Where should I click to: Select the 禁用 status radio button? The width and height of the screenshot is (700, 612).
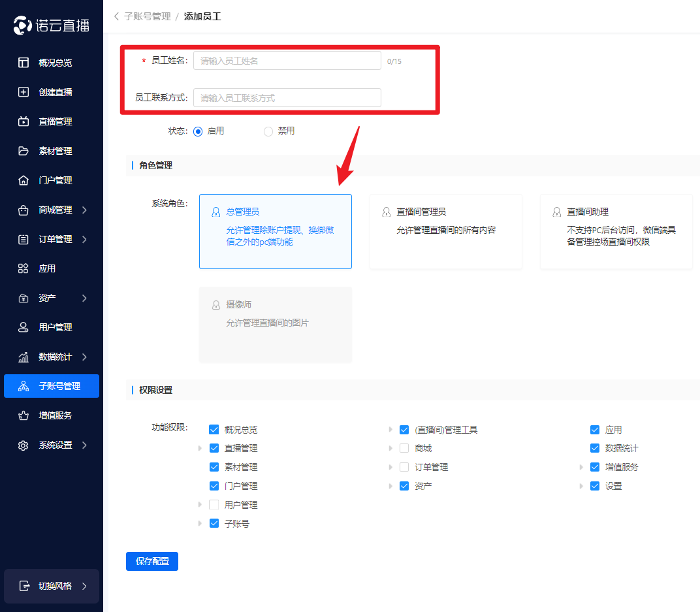tap(268, 131)
